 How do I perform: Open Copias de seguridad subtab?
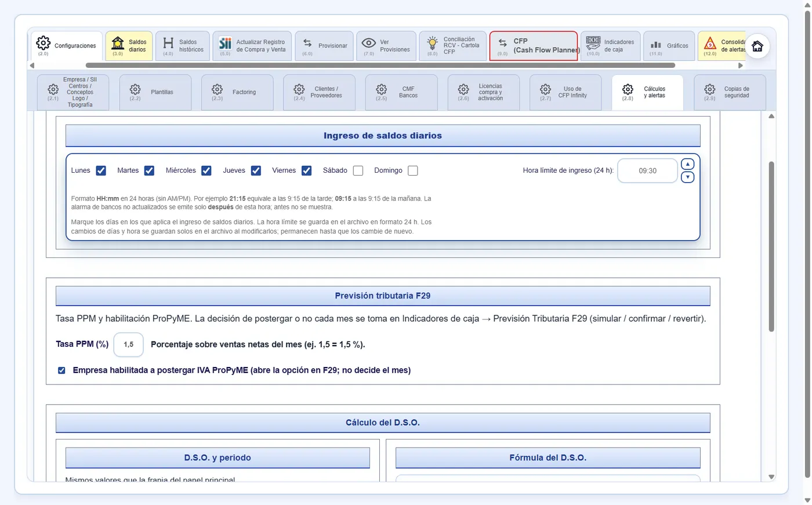(x=730, y=92)
